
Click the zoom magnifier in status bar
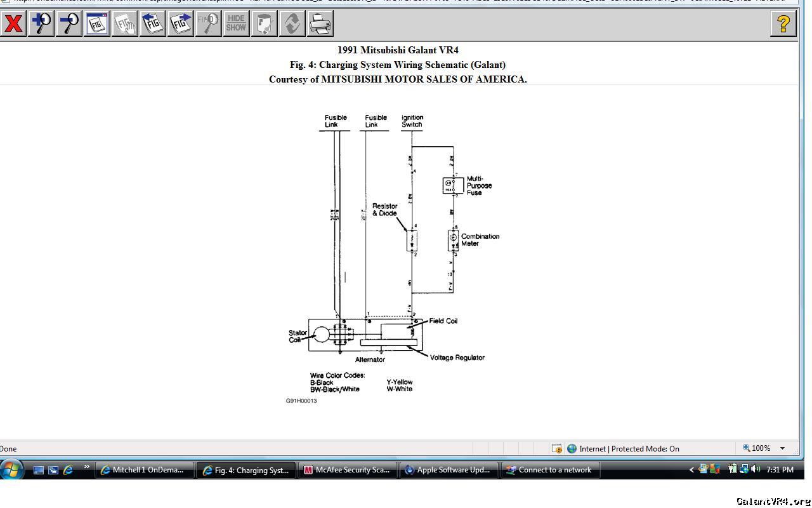click(747, 448)
